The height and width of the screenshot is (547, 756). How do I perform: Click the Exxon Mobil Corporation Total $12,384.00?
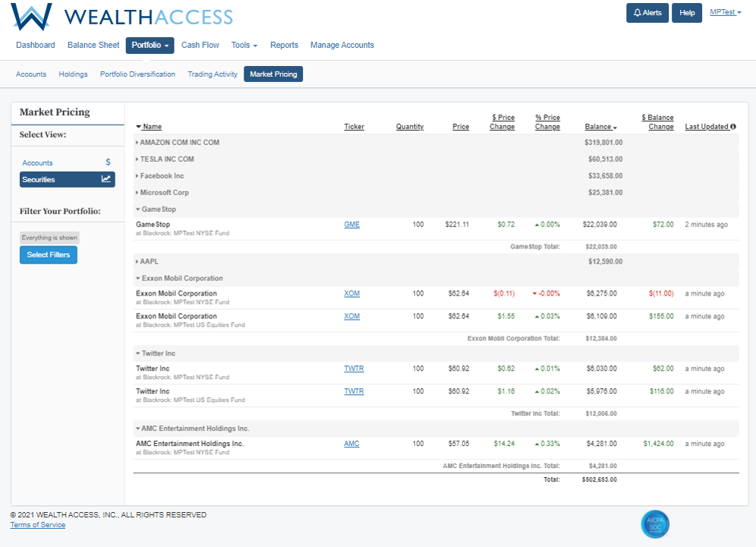click(600, 338)
